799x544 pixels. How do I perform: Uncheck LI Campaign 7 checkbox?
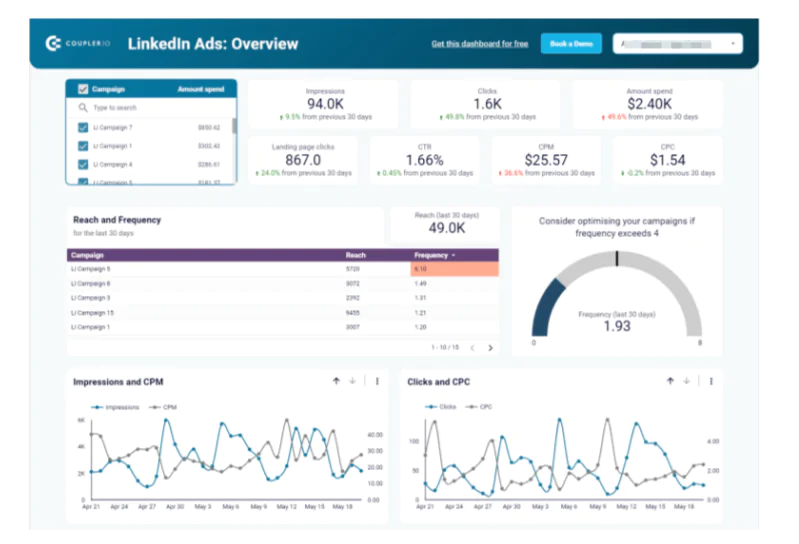pyautogui.click(x=83, y=127)
